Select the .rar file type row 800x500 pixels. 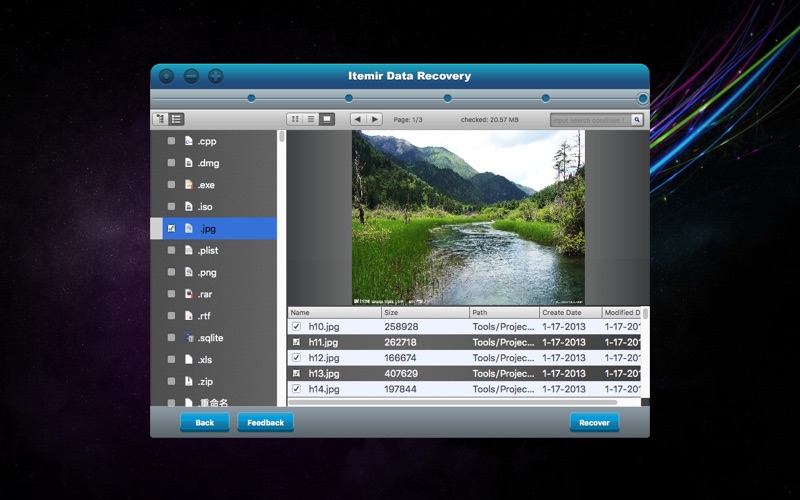tap(214, 294)
